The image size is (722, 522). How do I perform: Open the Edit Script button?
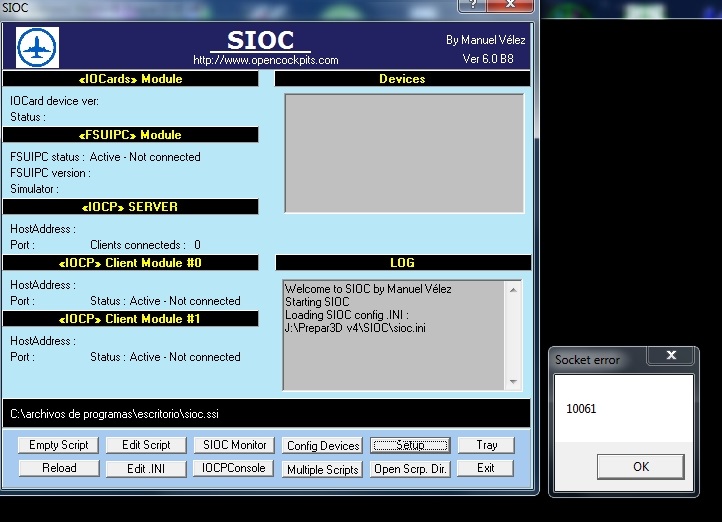[146, 445]
